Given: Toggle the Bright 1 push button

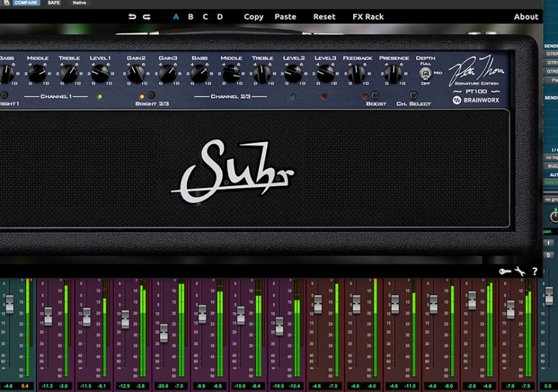Looking at the screenshot, I should pyautogui.click(x=4, y=95).
